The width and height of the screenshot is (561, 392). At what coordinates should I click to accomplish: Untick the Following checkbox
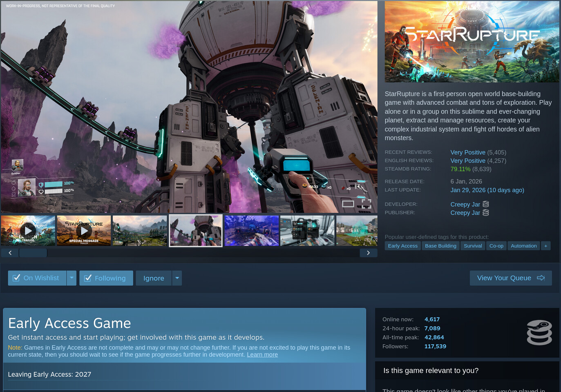point(88,278)
